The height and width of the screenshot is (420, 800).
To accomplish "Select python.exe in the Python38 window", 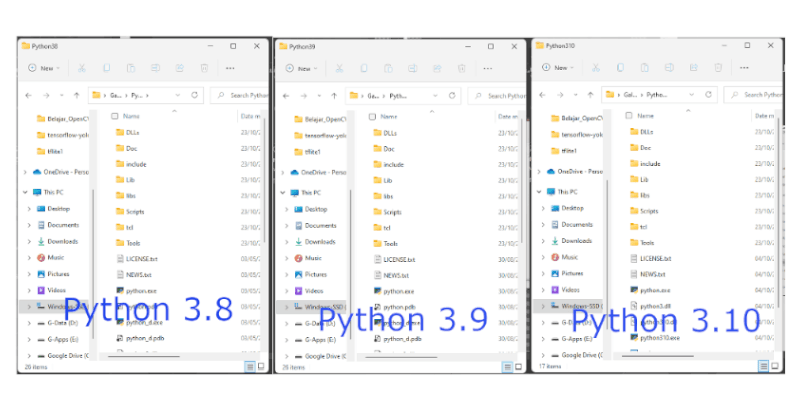I will click(136, 291).
